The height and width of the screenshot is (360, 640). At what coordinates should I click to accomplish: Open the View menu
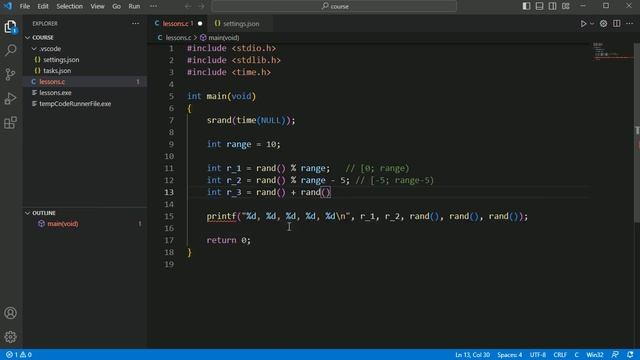click(97, 6)
